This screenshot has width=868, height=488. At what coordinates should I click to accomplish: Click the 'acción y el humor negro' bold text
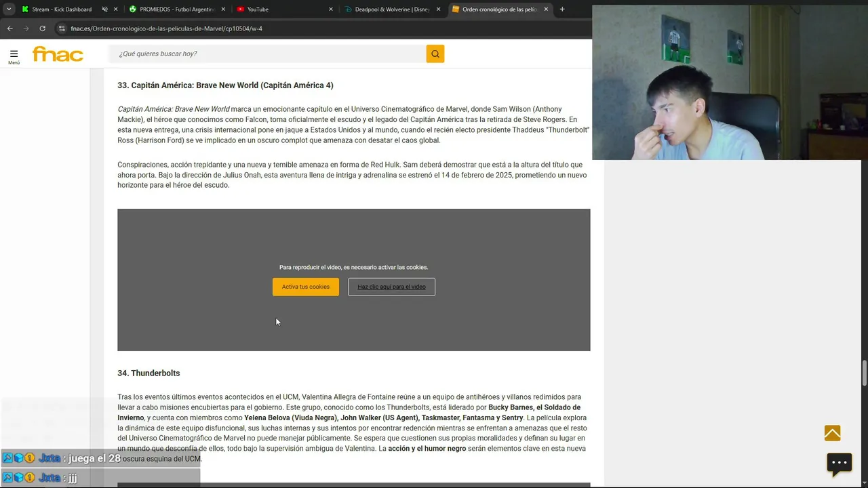tap(427, 449)
